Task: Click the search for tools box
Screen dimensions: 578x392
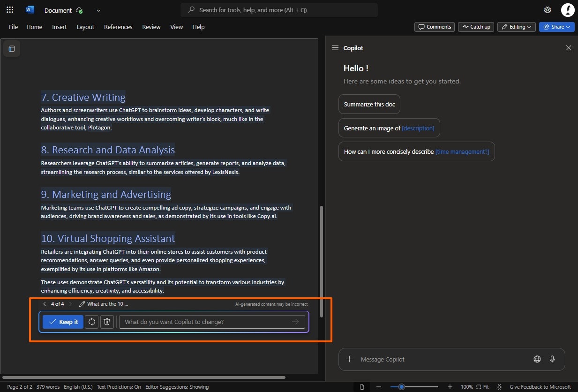Action: [279, 10]
